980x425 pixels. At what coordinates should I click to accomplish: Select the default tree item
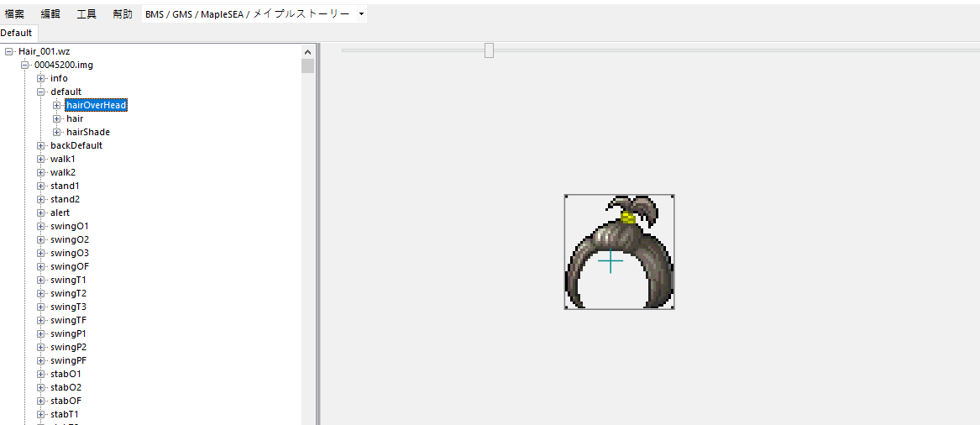click(x=66, y=92)
